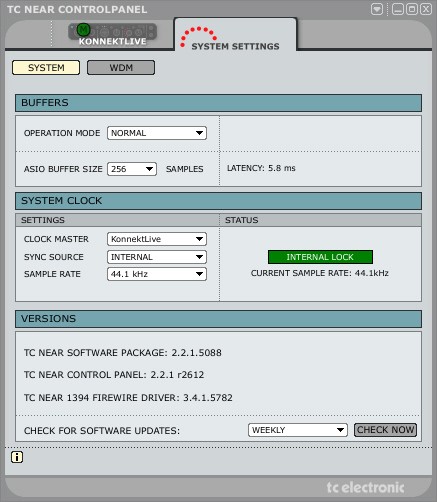Select the SYSTEM sub-page button

click(46, 68)
